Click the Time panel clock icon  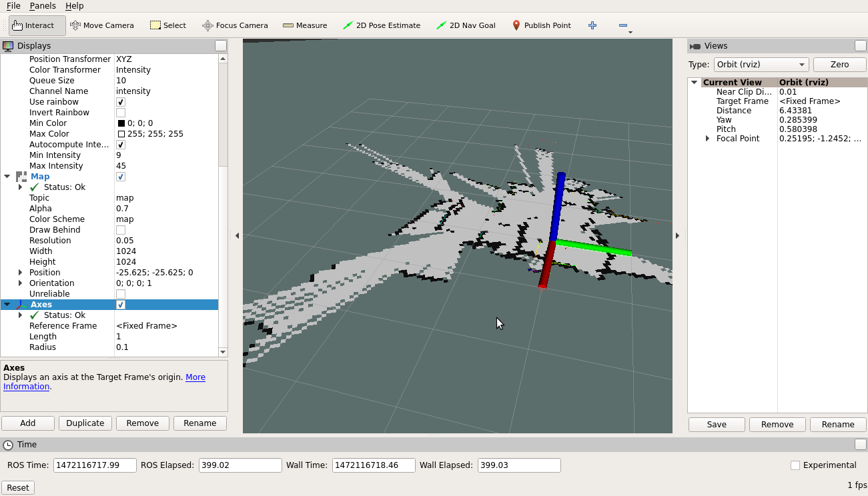8,445
